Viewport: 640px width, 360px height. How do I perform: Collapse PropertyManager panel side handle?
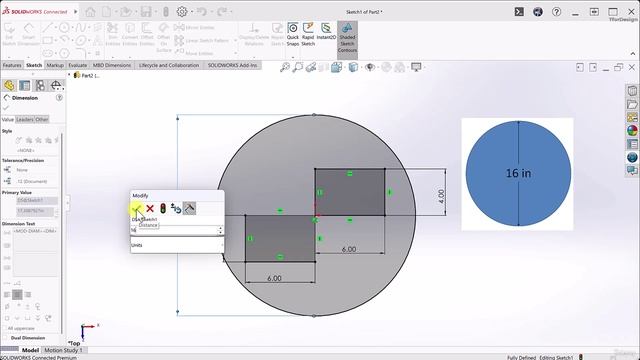pyautogui.click(x=68, y=203)
